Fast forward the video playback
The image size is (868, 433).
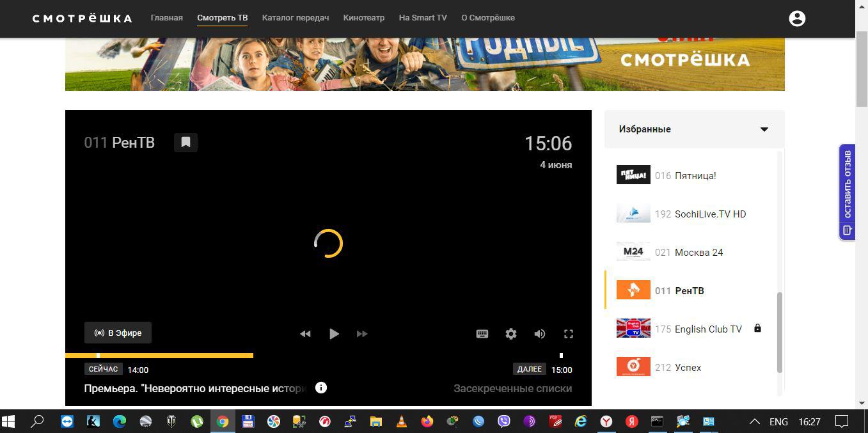(x=362, y=334)
